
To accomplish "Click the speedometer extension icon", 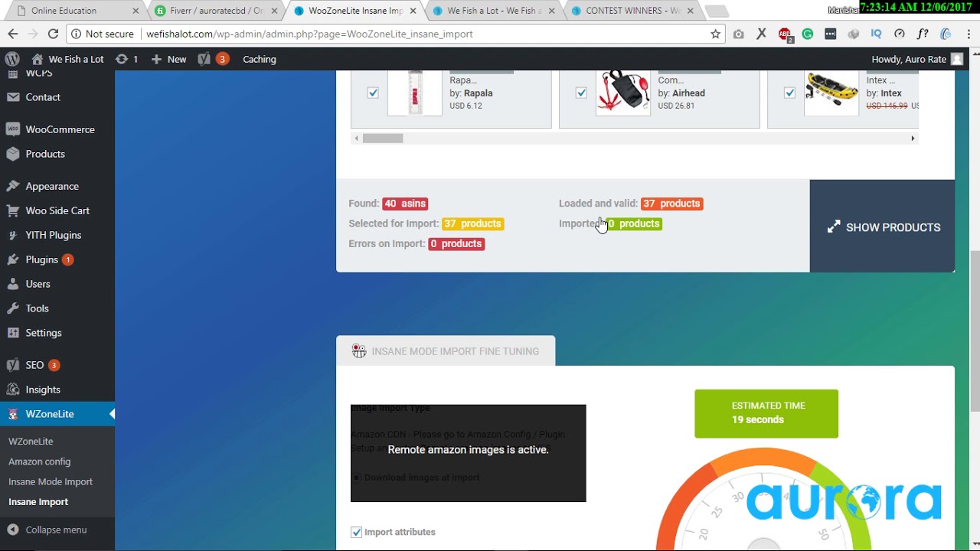I will tap(899, 34).
